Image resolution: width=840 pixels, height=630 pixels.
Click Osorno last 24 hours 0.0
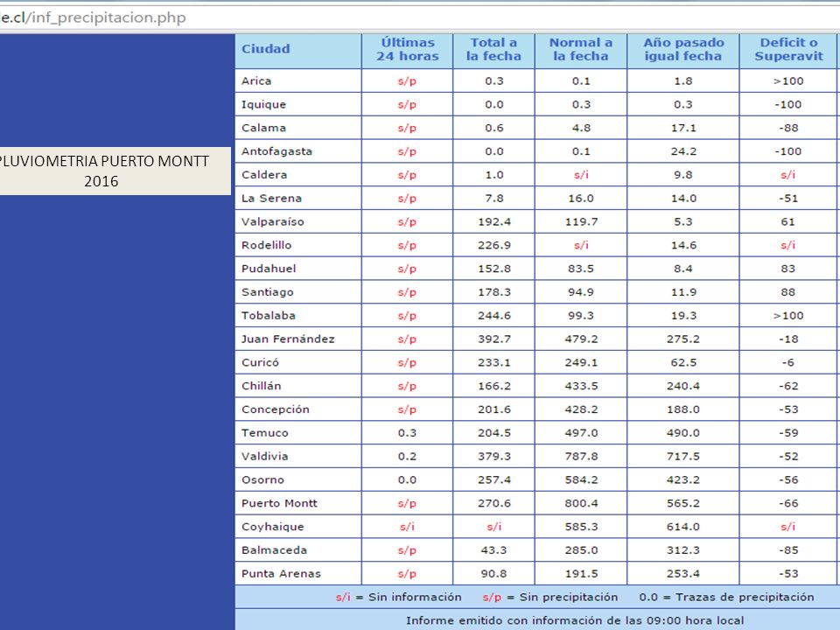[x=407, y=480]
